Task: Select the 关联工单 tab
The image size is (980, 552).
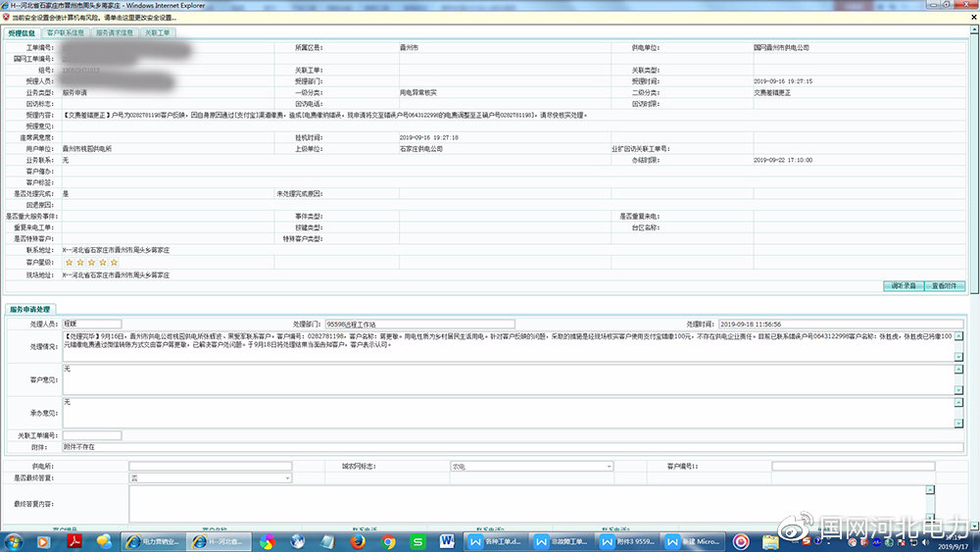Action: [x=157, y=32]
